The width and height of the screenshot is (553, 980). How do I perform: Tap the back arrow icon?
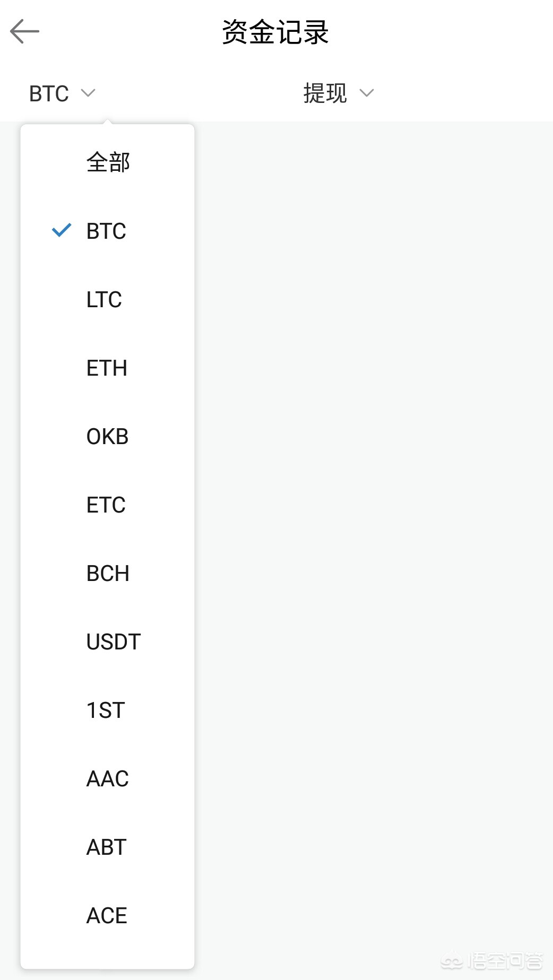24,31
